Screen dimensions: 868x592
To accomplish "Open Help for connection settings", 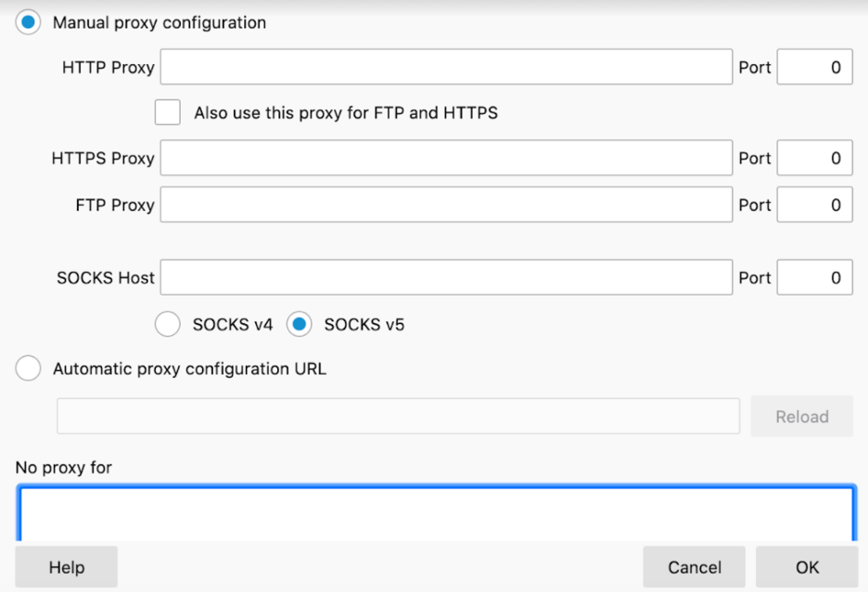I will click(x=67, y=567).
